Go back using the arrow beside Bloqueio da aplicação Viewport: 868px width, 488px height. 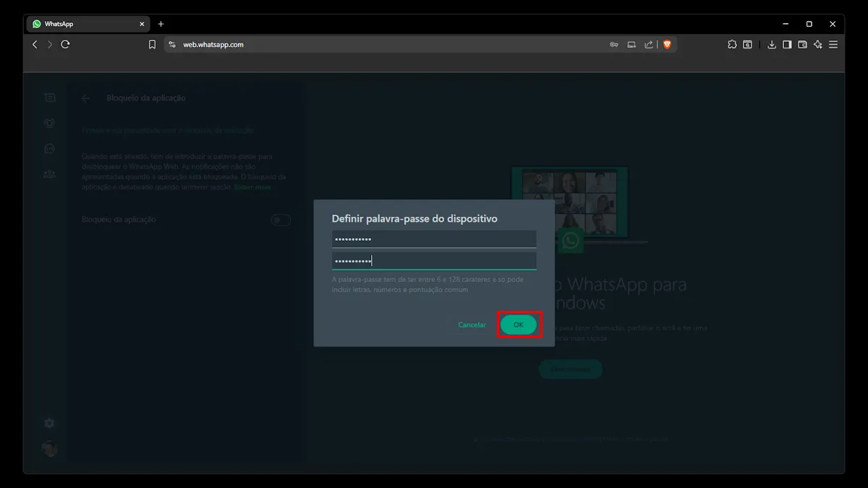click(86, 98)
